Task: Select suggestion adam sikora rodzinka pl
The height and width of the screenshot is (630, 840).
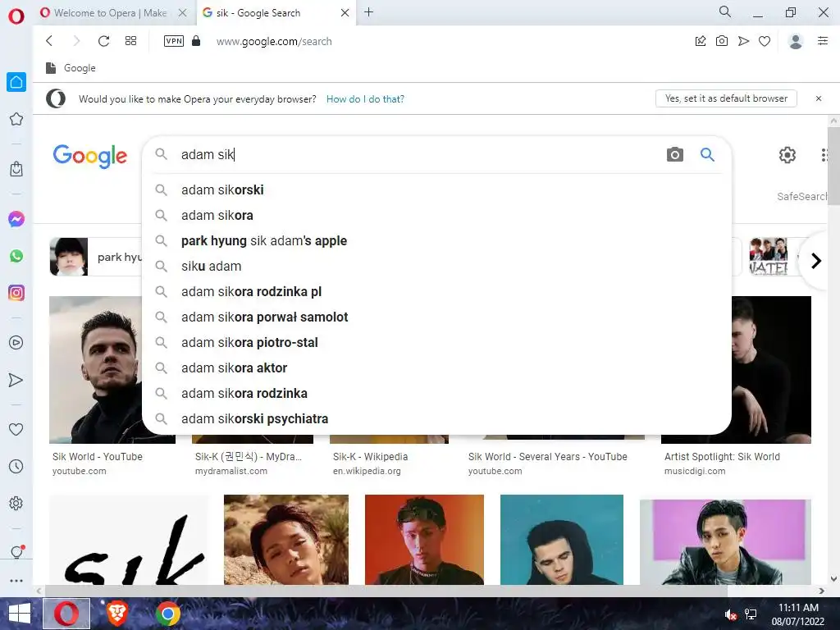Action: [x=436, y=291]
